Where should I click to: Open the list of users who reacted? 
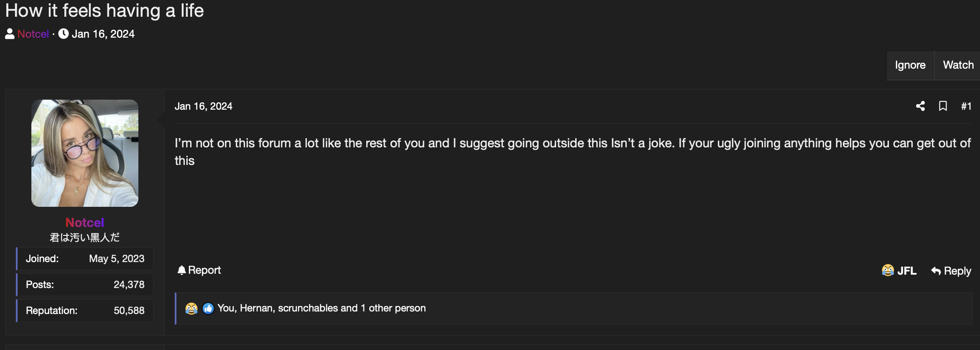(x=321, y=308)
